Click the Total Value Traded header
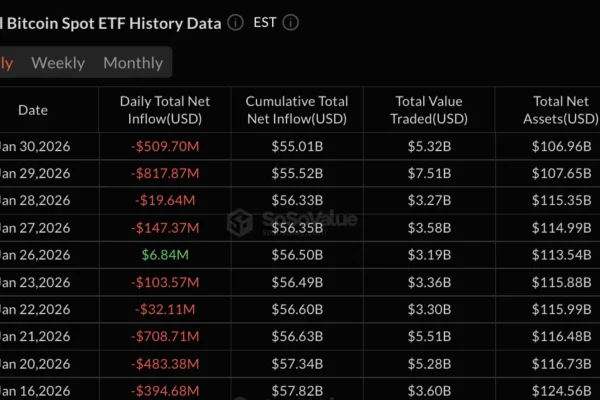The height and width of the screenshot is (400, 600). point(431,110)
